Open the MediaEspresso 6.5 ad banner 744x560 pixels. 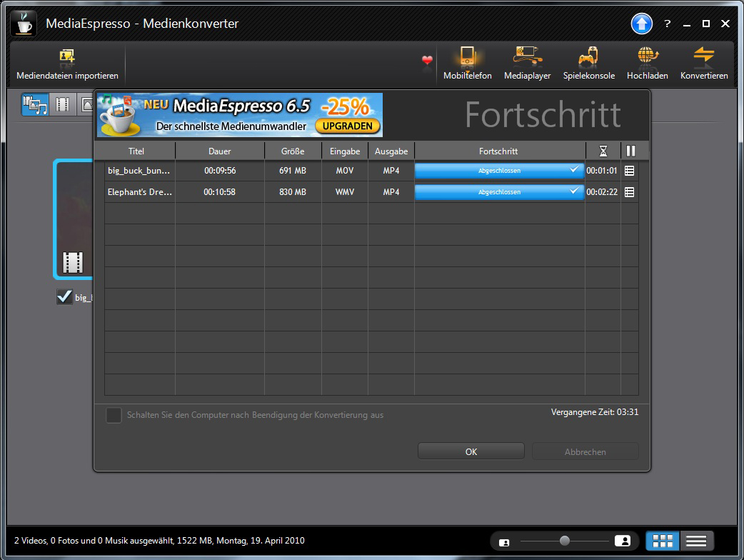click(x=240, y=115)
